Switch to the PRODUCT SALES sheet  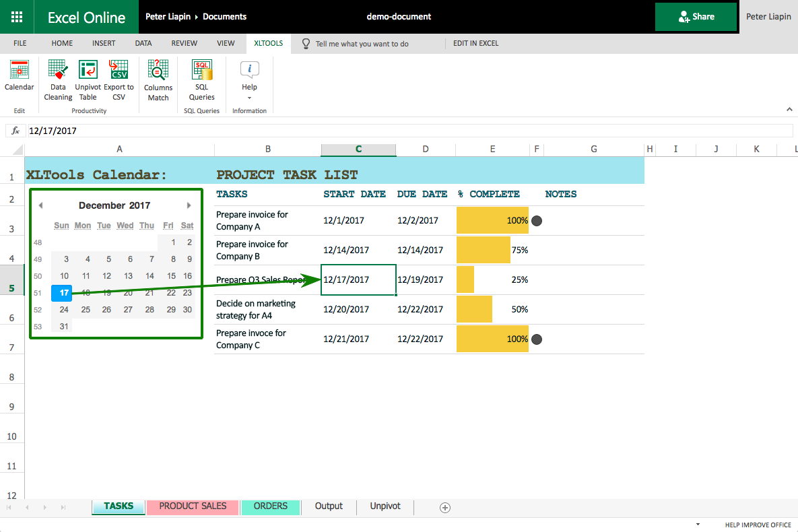pos(193,506)
